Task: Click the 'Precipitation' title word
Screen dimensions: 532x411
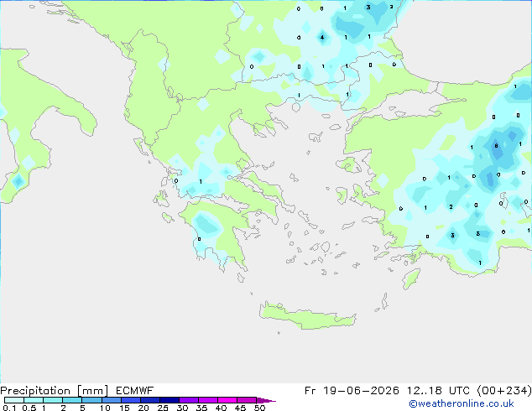Action: [35, 391]
